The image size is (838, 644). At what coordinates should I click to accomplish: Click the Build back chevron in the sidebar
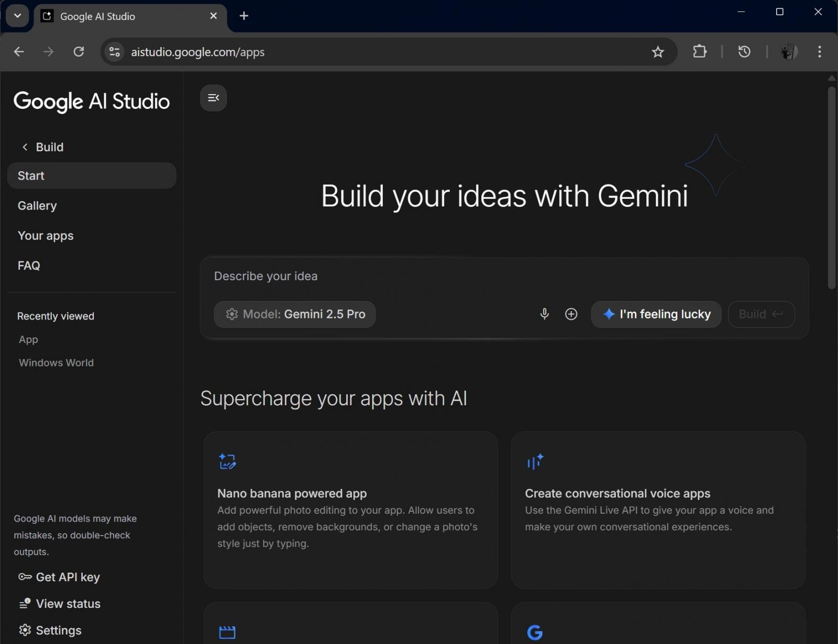25,147
